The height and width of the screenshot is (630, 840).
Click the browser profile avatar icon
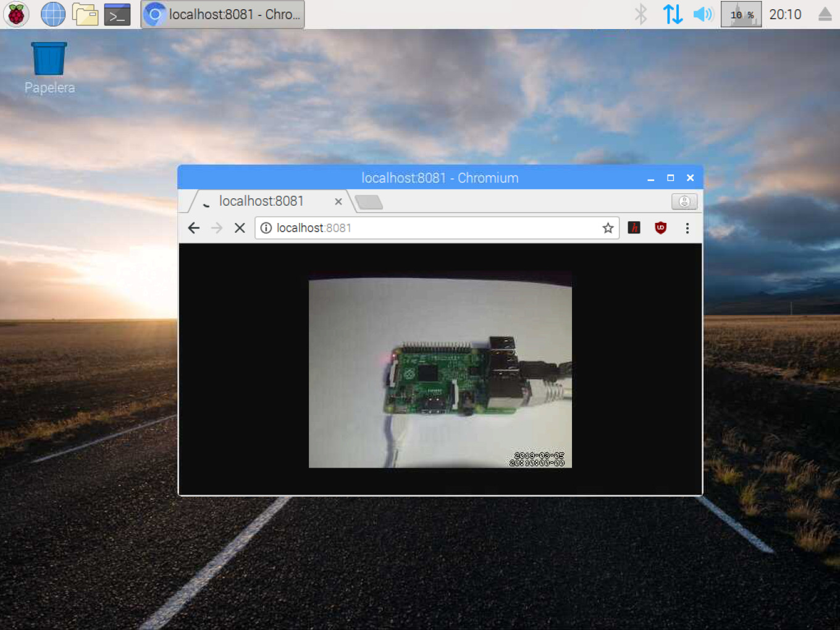(684, 201)
